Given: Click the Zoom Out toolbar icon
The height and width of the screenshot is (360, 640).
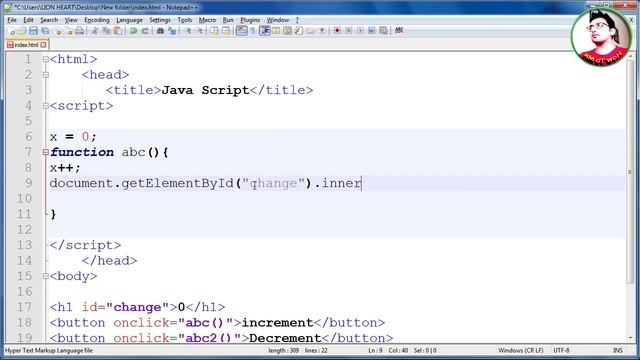Looking at the screenshot, I should click(199, 31).
